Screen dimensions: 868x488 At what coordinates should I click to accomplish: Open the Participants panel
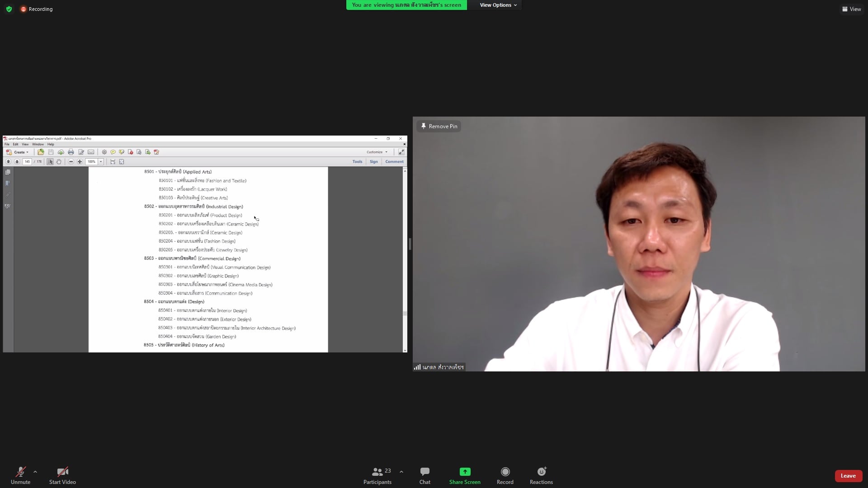(x=377, y=475)
